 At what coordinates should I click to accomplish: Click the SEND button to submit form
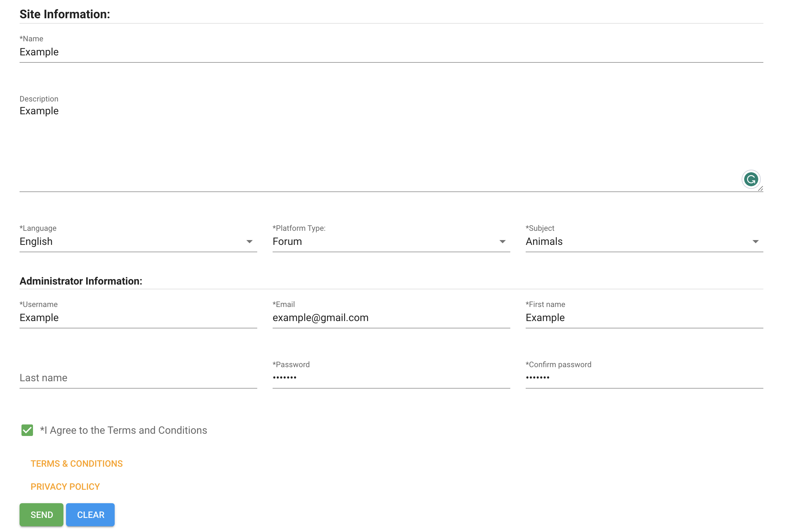pyautogui.click(x=42, y=515)
